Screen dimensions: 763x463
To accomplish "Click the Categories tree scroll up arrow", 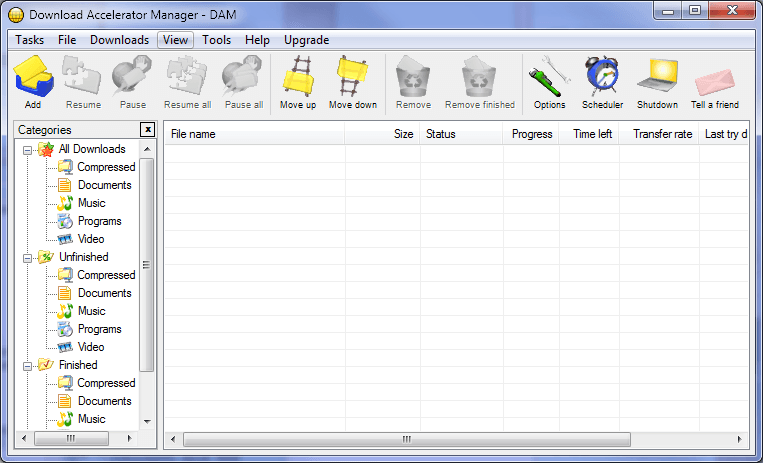I will [x=147, y=148].
